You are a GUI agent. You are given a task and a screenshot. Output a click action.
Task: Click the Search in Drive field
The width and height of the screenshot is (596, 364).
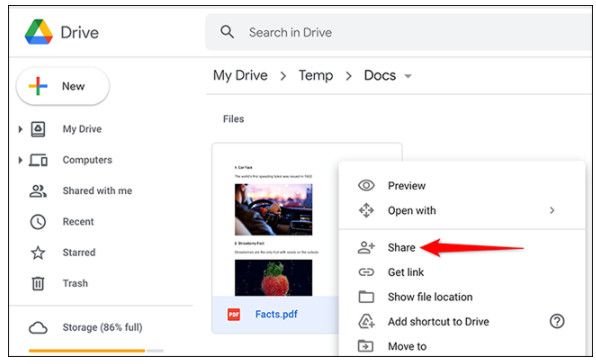tap(398, 32)
